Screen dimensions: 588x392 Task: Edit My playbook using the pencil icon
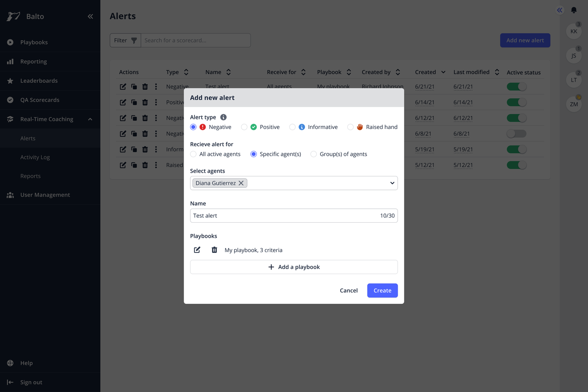(197, 250)
